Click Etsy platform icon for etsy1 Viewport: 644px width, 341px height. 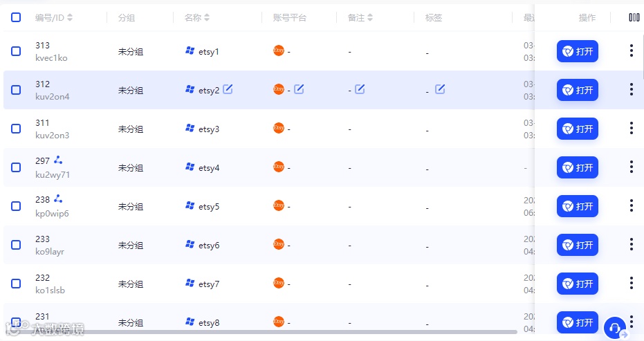tap(279, 51)
